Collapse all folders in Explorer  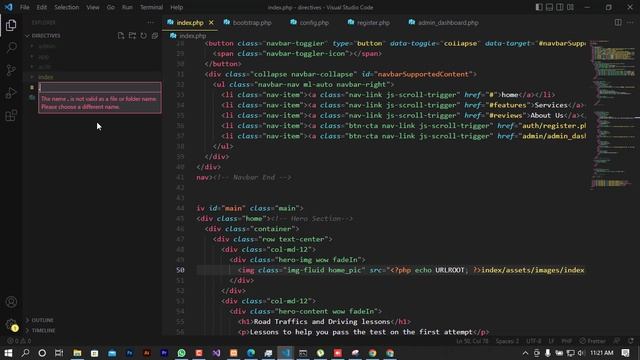pyautogui.click(x=155, y=36)
